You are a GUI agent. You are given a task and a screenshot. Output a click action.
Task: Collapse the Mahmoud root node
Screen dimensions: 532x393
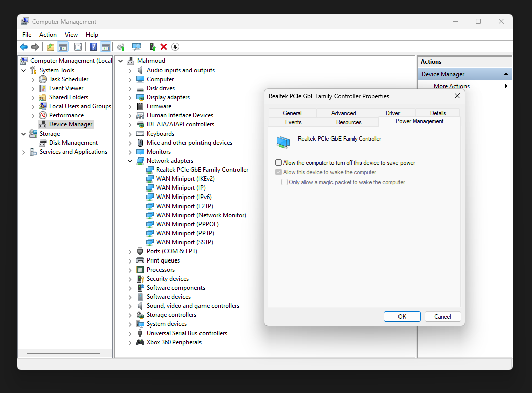[x=121, y=61]
